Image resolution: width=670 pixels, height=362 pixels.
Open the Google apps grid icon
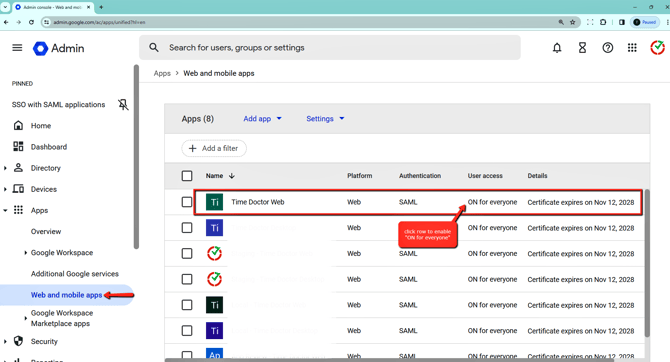coord(632,48)
